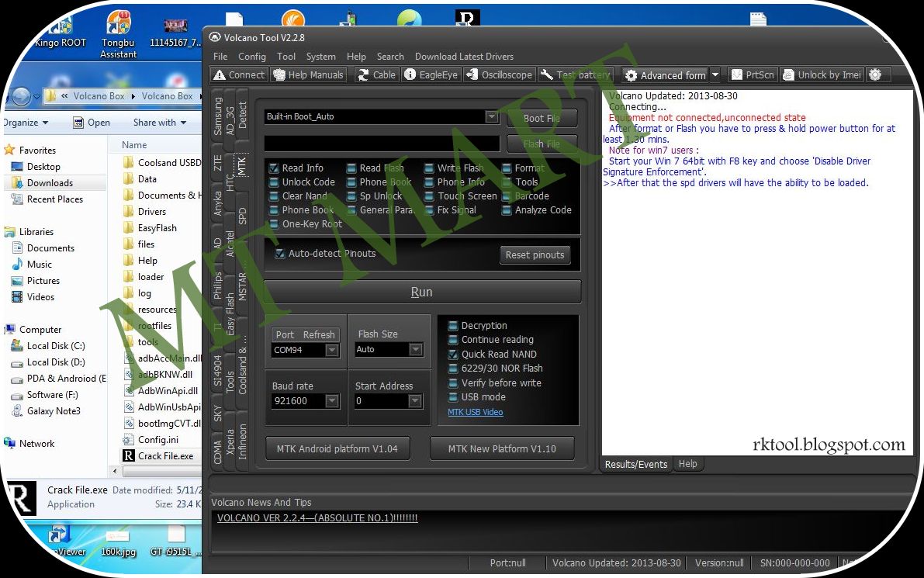The height and width of the screenshot is (578, 924).
Task: Click Network in Explorer navigation pane
Action: tap(29, 444)
